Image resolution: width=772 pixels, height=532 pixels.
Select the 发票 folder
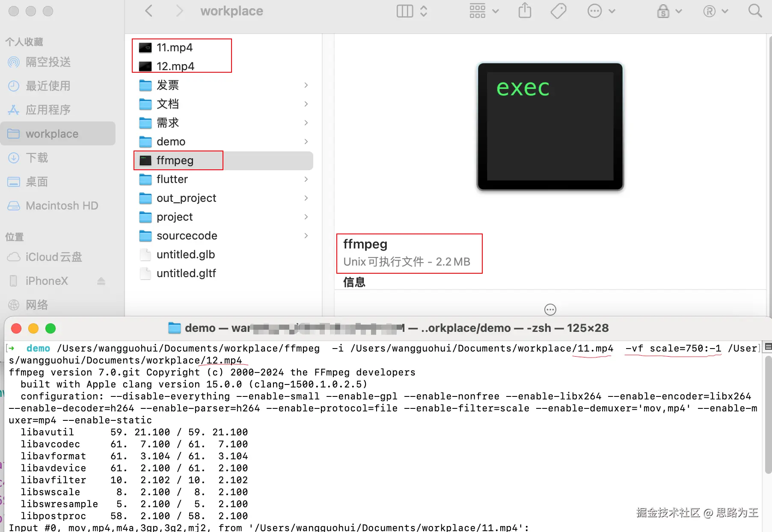[x=223, y=85]
